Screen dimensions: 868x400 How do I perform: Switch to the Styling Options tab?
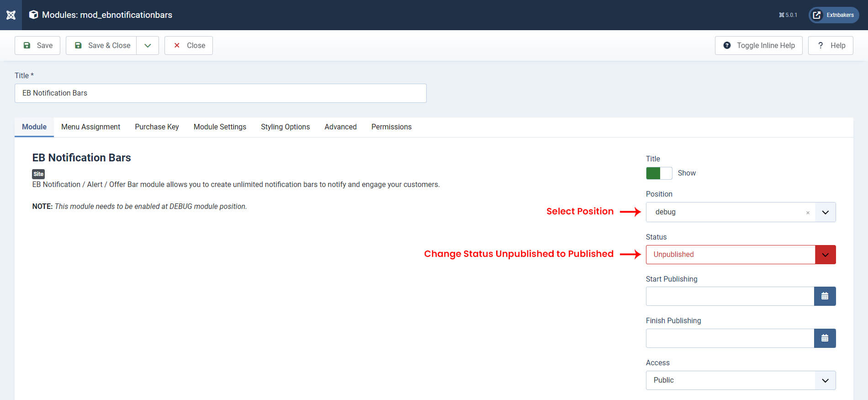[x=285, y=127]
